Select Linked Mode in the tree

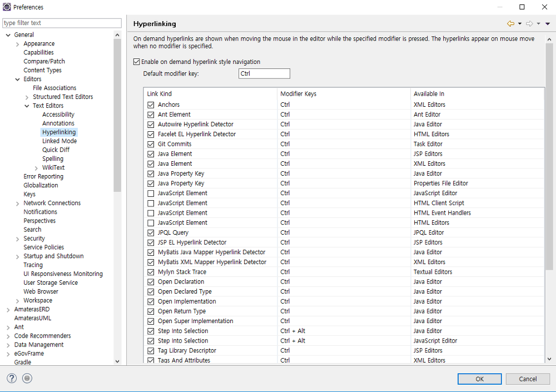pos(59,141)
